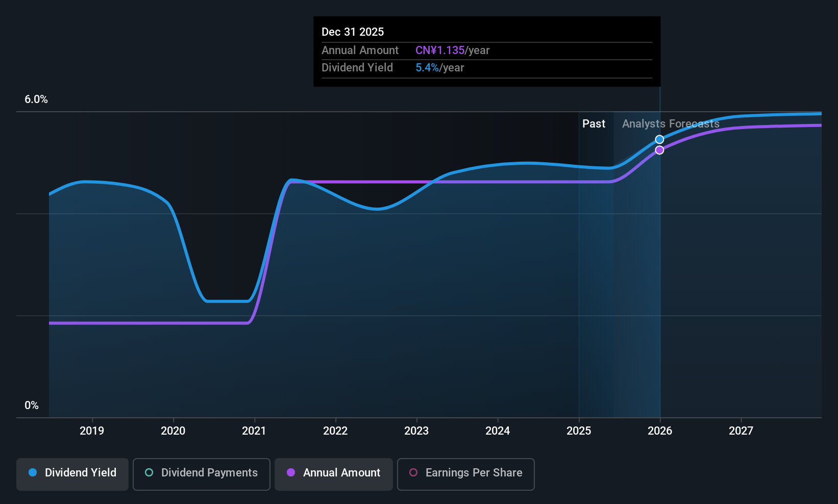Viewport: 838px width, 504px height.
Task: Click the 6.0% y-axis label
Action: (36, 99)
